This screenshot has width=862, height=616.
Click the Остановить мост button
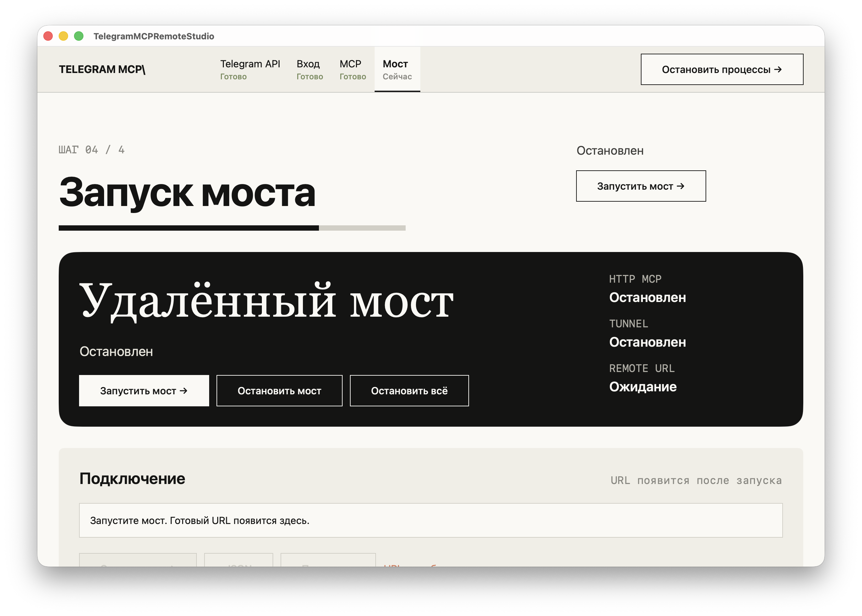(x=279, y=391)
